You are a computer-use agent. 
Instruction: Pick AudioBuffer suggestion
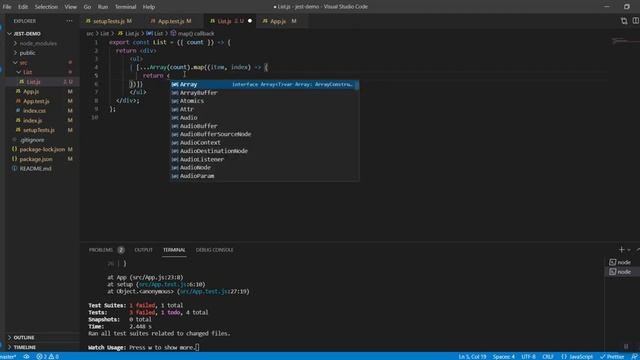click(264, 126)
